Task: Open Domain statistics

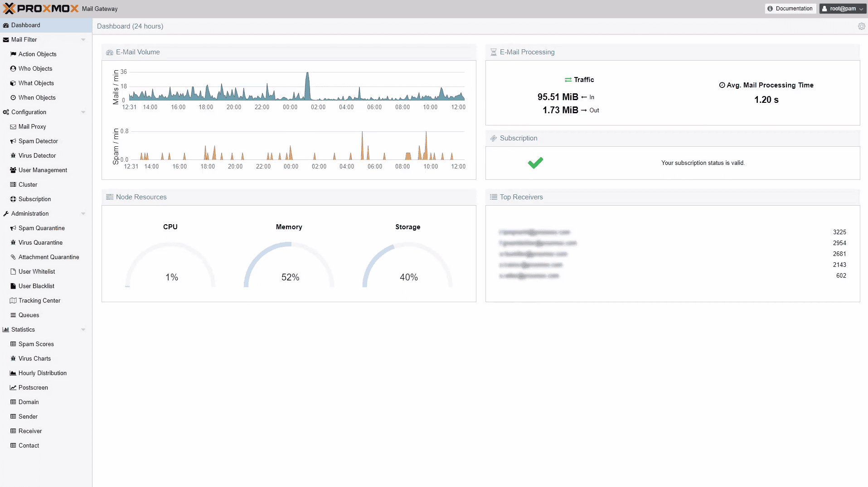Action: pyautogui.click(x=46, y=402)
